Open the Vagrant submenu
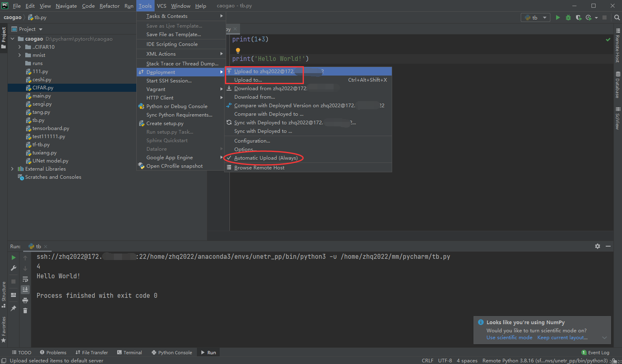The image size is (622, 364). (181, 89)
